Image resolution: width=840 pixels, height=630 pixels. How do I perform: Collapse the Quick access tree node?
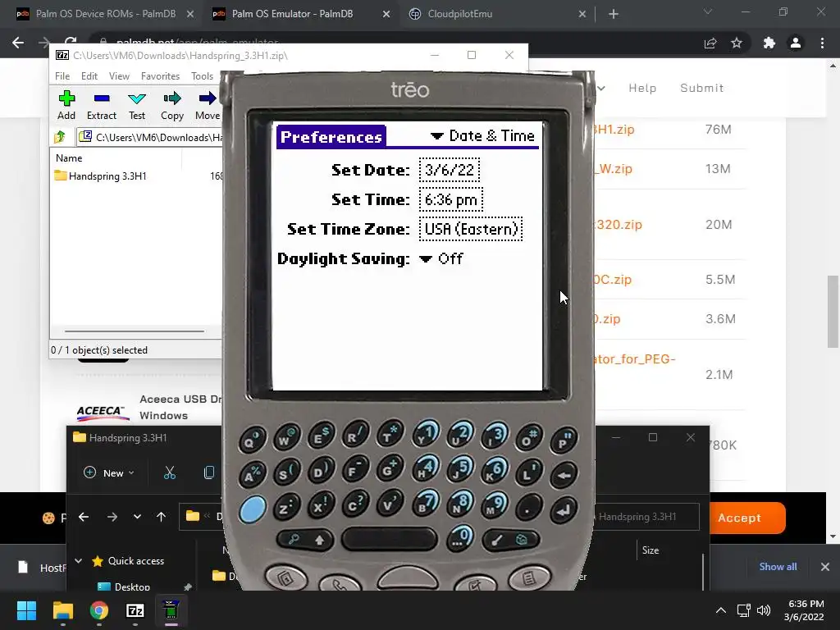78,560
